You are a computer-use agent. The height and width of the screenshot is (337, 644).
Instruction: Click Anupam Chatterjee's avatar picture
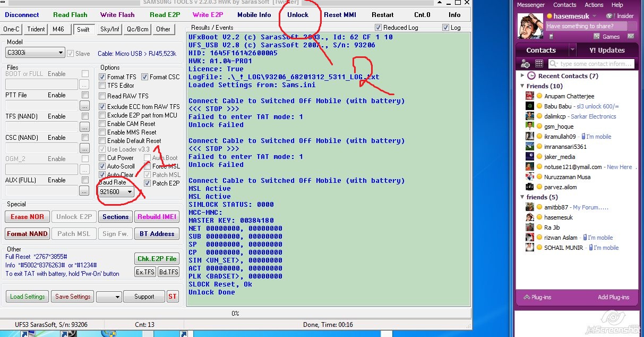529,96
